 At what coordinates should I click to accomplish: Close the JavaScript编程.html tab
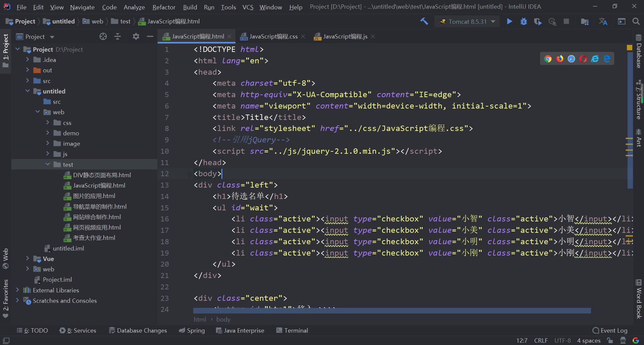[x=229, y=37]
